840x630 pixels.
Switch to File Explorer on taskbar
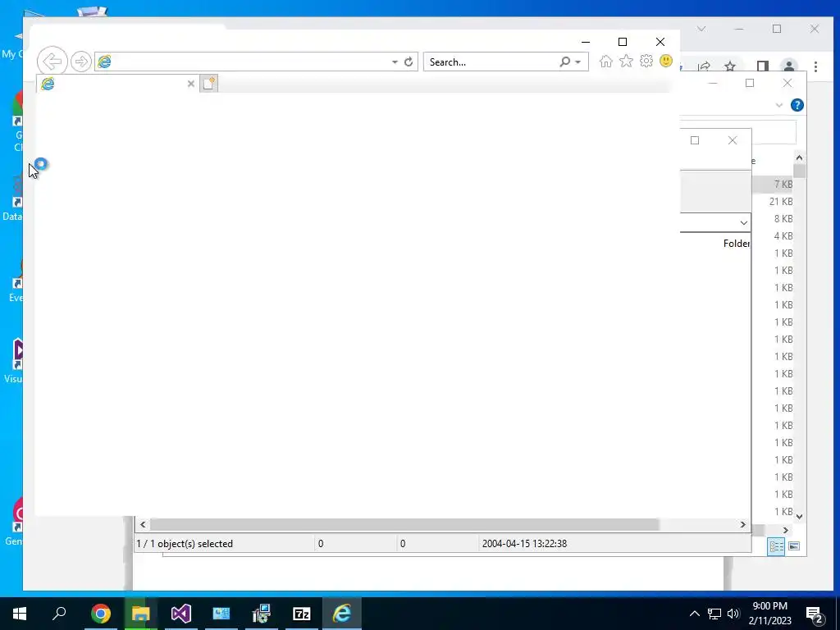click(x=141, y=614)
